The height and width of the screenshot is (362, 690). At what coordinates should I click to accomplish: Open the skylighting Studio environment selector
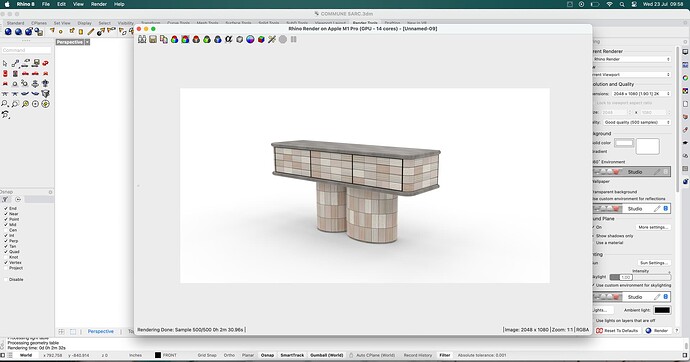[631, 297]
